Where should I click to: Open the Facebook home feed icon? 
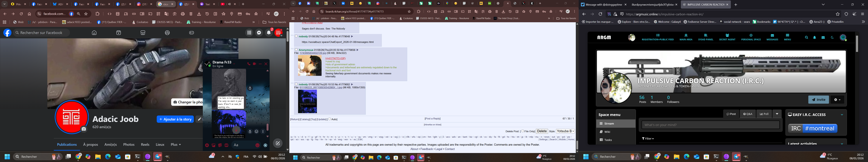[x=94, y=33]
